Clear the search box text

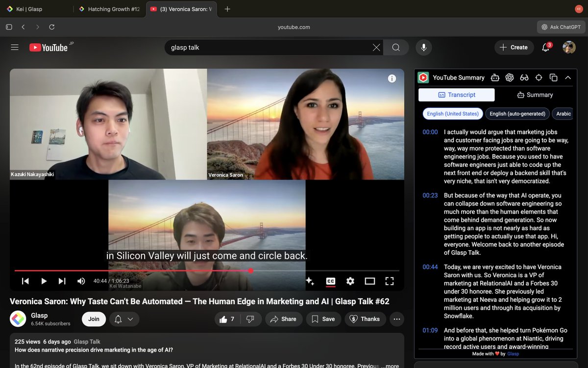coord(376,48)
